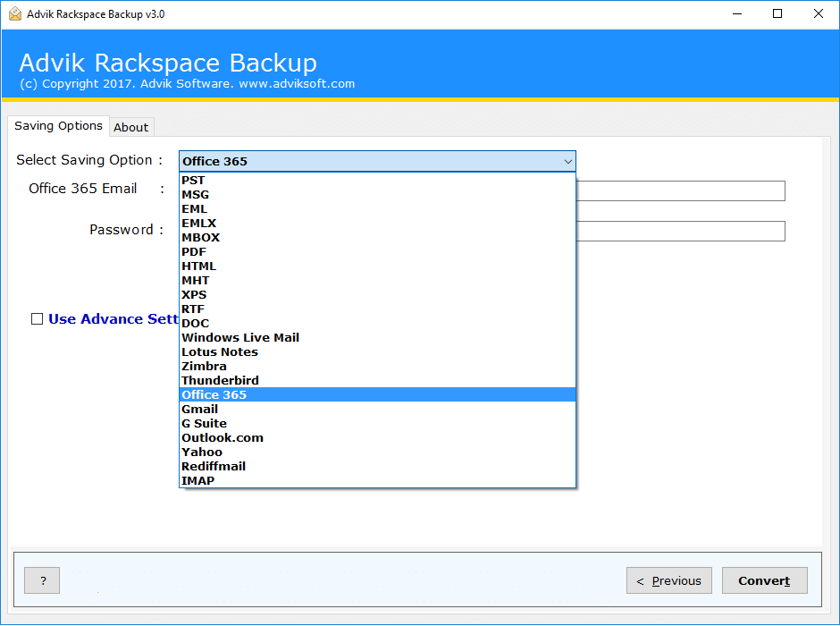Go back using the Previous button
The width and height of the screenshot is (840, 626).
[668, 580]
